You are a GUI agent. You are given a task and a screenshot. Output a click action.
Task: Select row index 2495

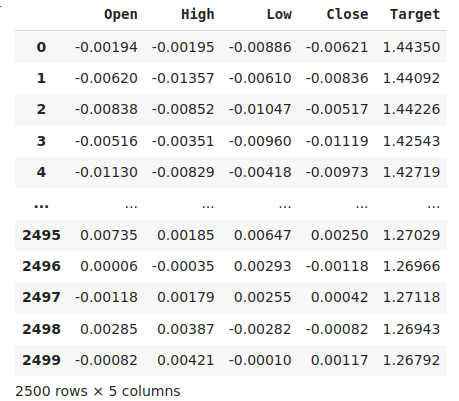point(41,235)
